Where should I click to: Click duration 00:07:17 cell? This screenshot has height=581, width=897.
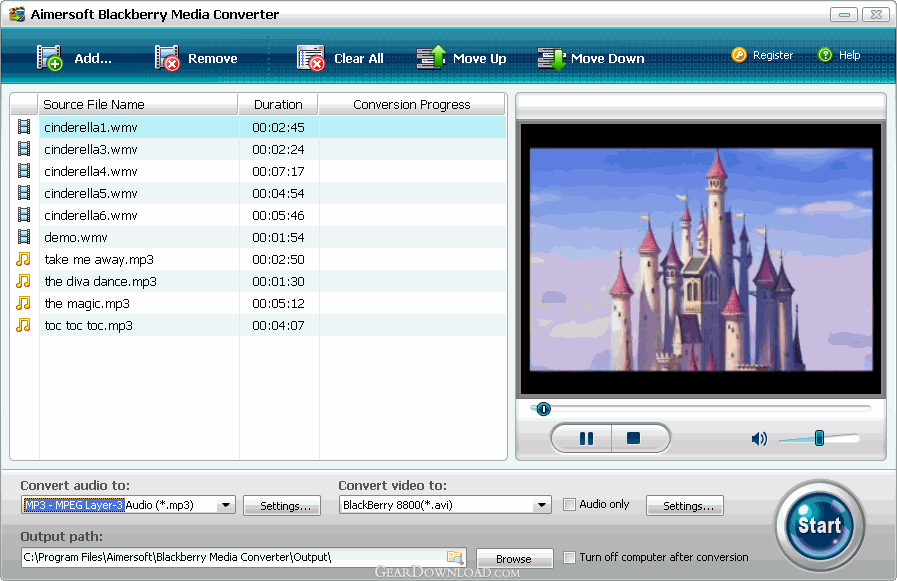pyautogui.click(x=279, y=171)
